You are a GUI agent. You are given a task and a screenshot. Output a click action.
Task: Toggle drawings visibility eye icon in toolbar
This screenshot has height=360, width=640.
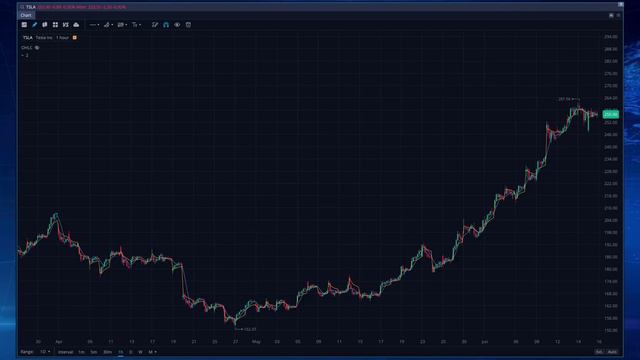point(177,25)
